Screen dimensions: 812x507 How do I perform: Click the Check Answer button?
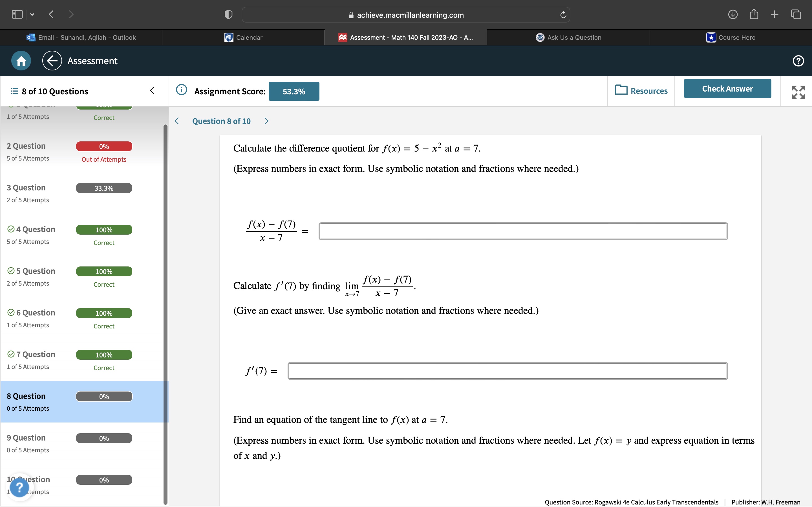click(x=727, y=88)
